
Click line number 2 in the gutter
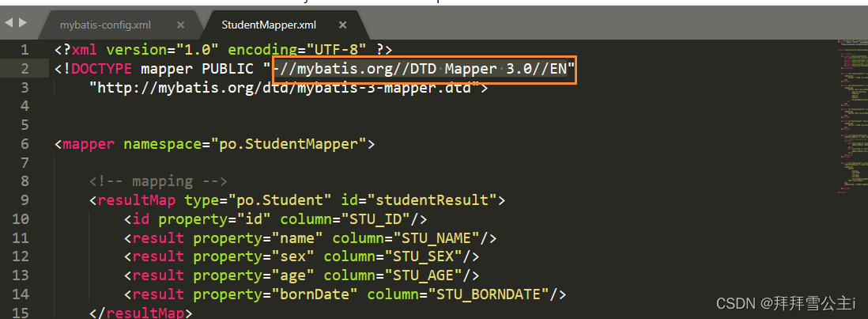tap(24, 69)
